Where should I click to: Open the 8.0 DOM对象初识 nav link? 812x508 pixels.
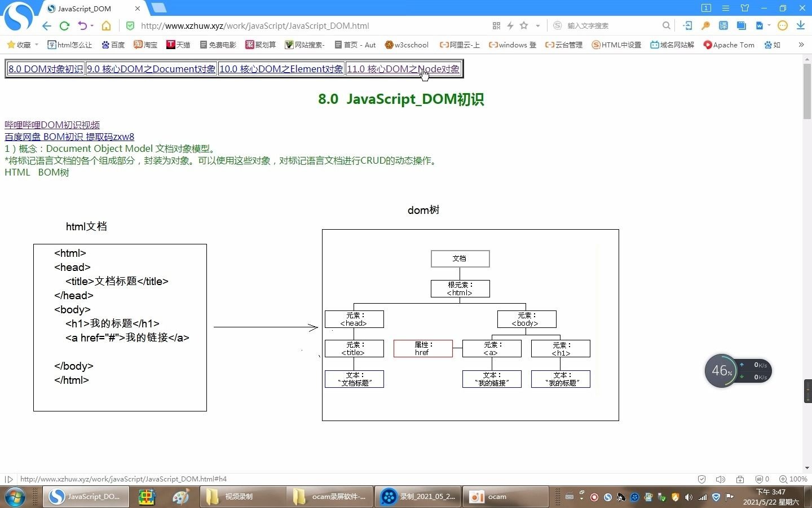coord(46,69)
